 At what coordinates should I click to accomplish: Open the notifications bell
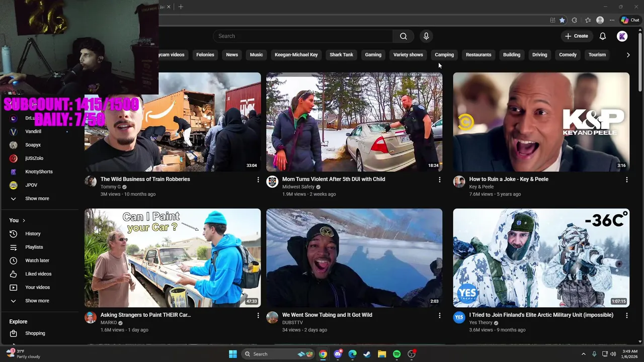[x=603, y=36]
